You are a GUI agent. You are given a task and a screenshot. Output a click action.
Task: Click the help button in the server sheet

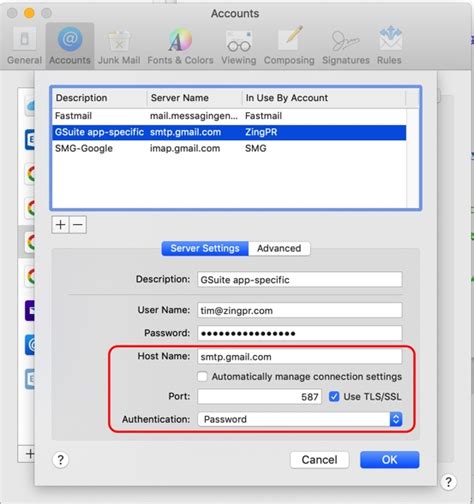60,460
